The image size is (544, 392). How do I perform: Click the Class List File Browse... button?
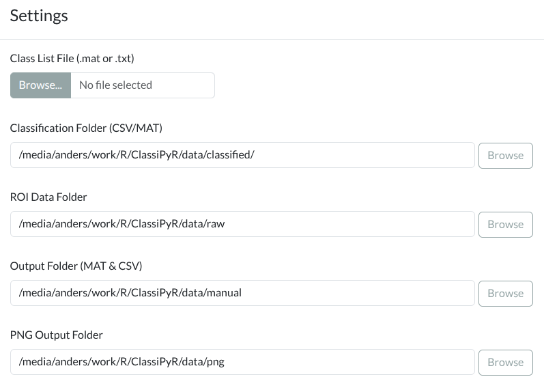[41, 85]
